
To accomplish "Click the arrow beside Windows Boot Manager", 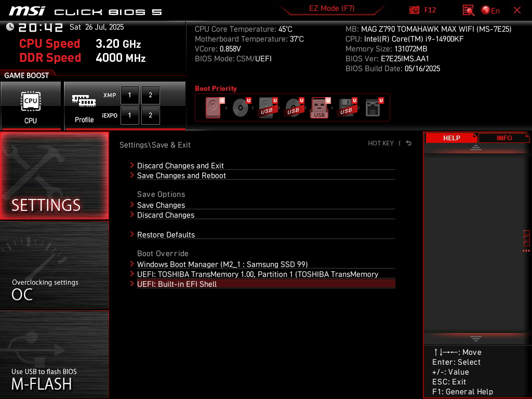I will [132, 263].
